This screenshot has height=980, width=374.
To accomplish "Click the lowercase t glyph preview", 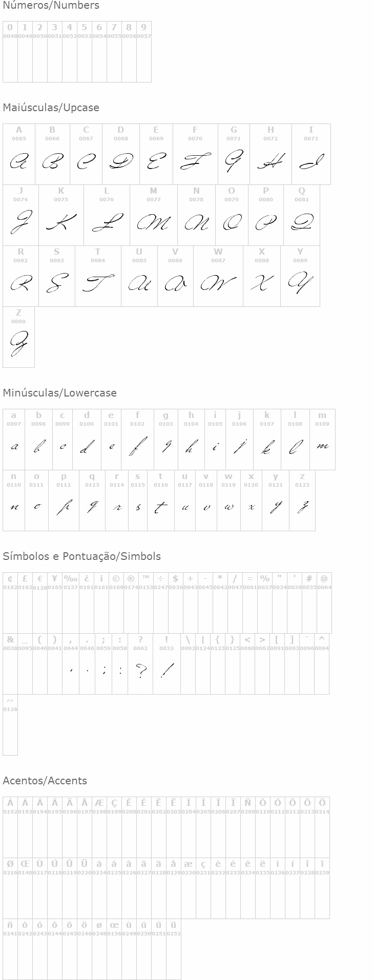I will pos(161,507).
